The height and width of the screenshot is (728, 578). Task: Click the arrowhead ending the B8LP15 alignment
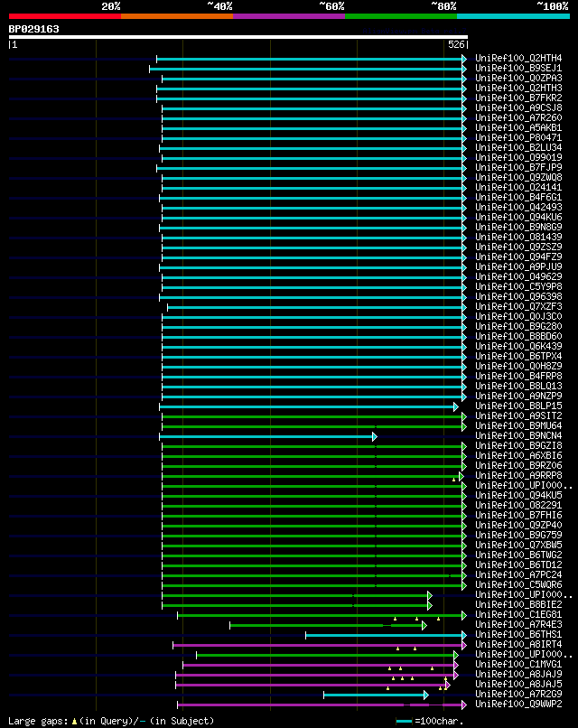tap(456, 406)
